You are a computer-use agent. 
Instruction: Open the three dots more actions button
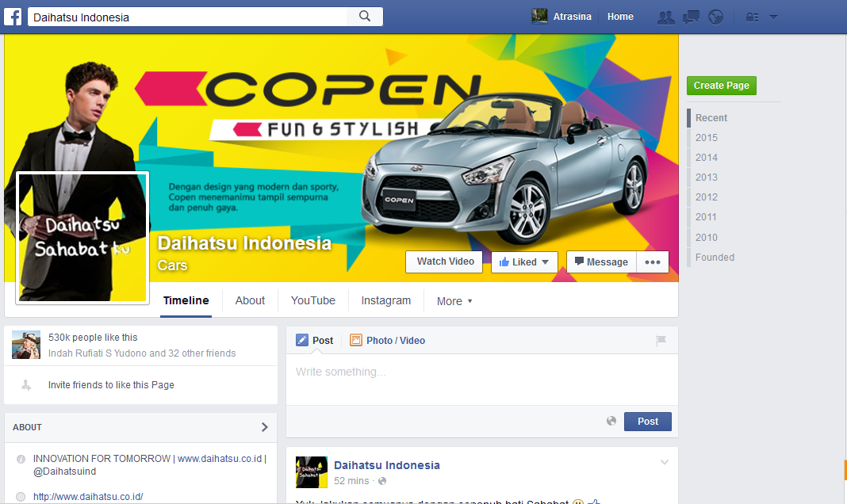pyautogui.click(x=653, y=262)
